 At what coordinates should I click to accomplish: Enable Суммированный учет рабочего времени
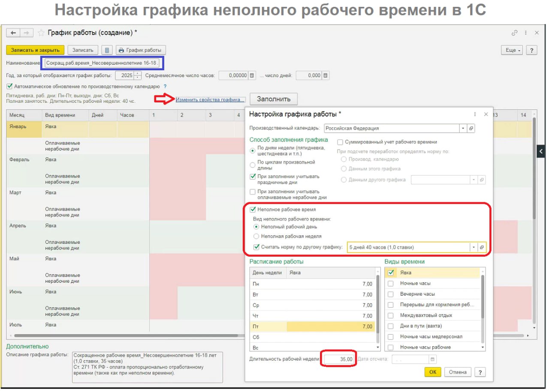tap(340, 142)
